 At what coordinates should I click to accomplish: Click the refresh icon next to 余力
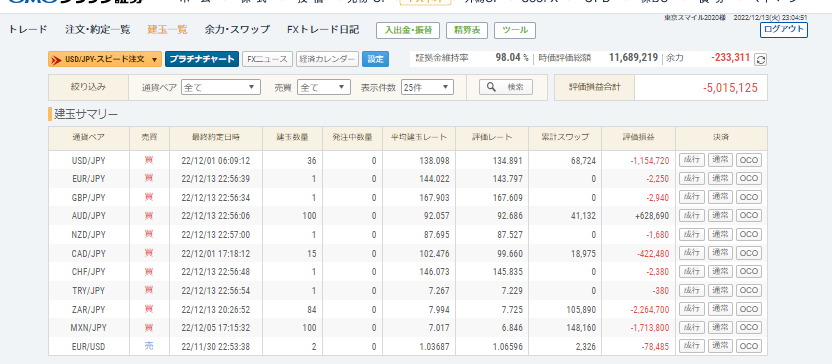pyautogui.click(x=760, y=59)
